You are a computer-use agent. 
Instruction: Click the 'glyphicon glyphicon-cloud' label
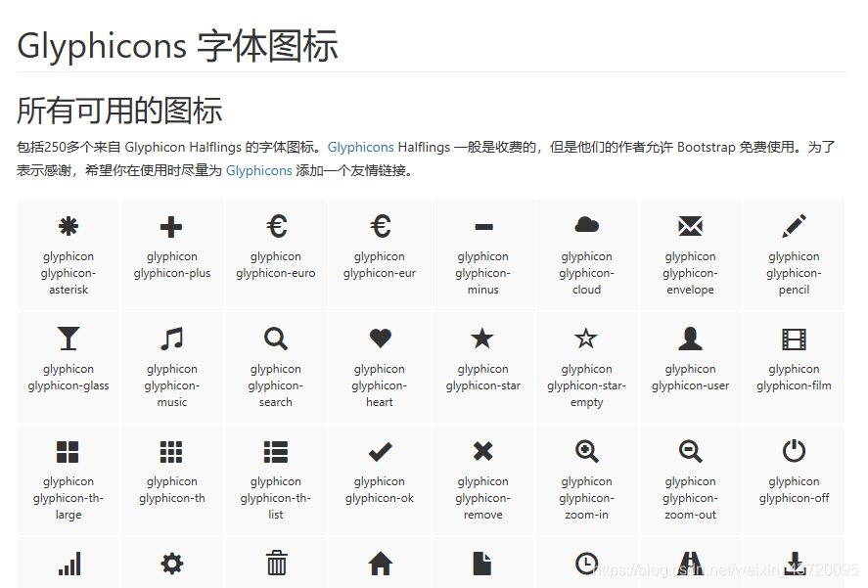pyautogui.click(x=586, y=273)
